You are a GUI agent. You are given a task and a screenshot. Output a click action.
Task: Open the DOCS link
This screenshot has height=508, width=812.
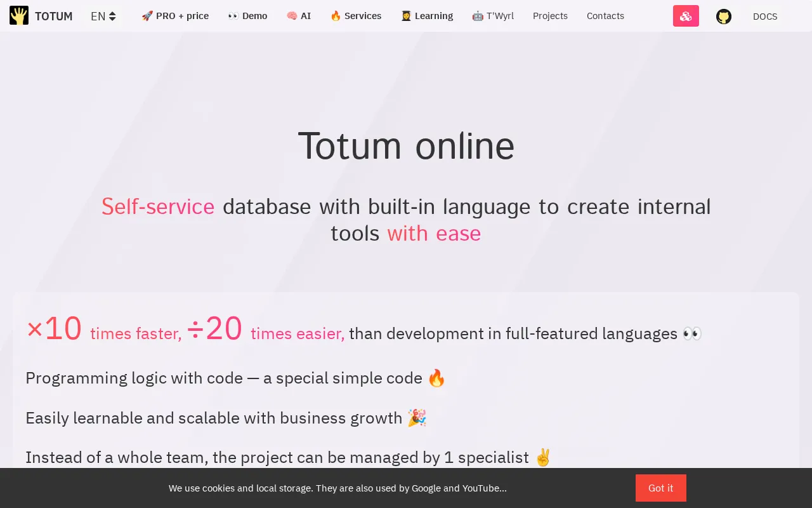point(765,17)
